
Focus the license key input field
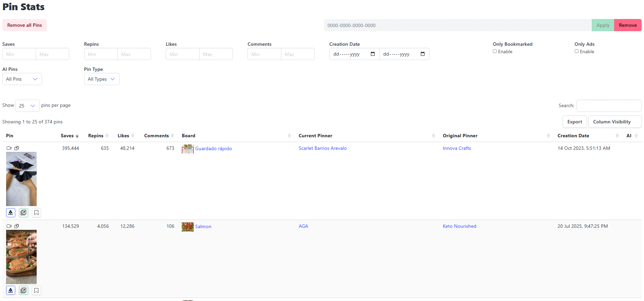[458, 25]
